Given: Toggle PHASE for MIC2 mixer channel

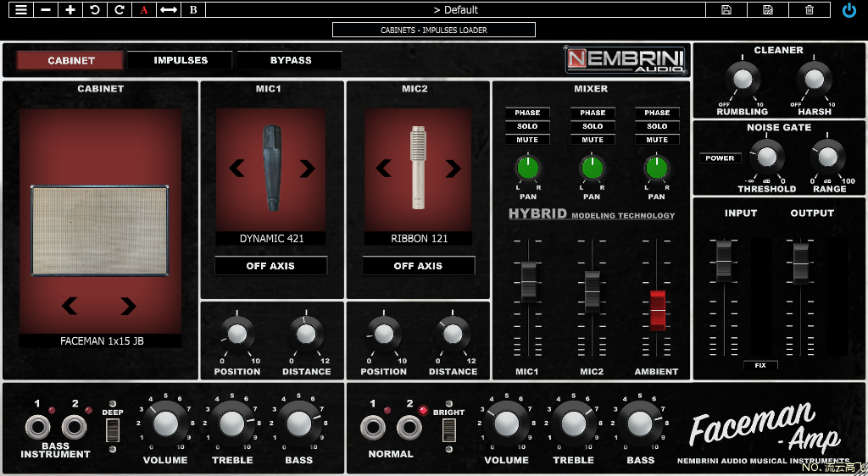Looking at the screenshot, I should (x=593, y=113).
